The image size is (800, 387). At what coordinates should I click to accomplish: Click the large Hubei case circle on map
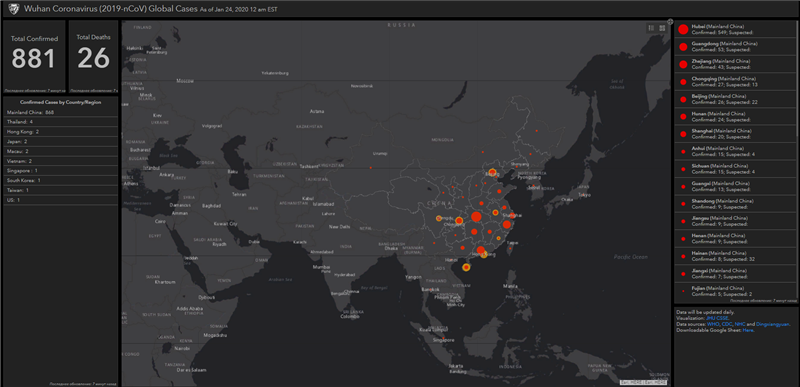click(x=476, y=217)
